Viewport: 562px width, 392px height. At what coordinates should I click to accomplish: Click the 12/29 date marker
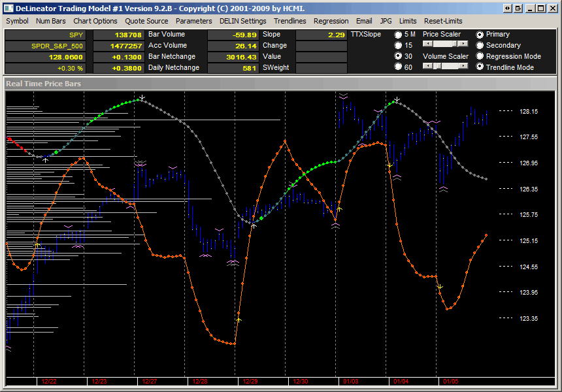[250, 382]
